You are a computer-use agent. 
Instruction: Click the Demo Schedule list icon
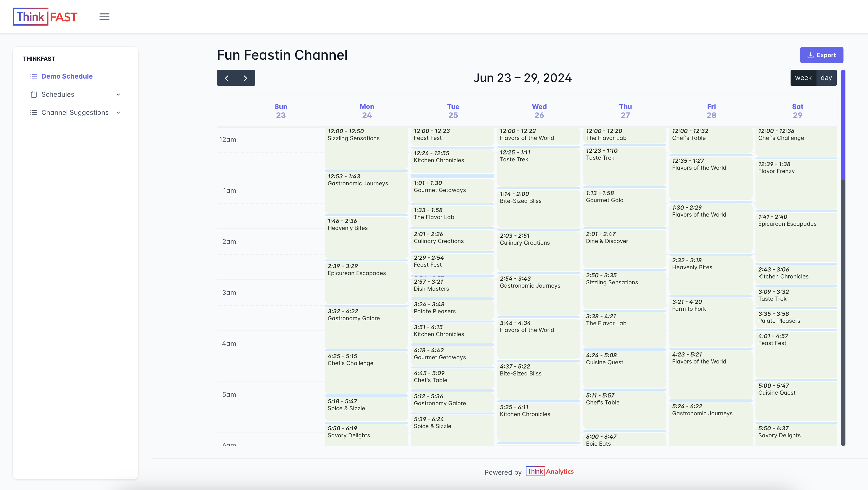coord(34,76)
